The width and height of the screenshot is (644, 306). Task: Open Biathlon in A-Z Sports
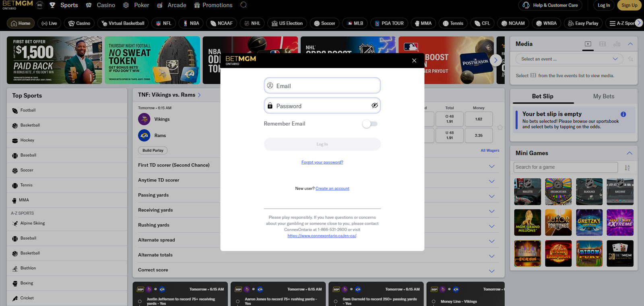coord(67,268)
